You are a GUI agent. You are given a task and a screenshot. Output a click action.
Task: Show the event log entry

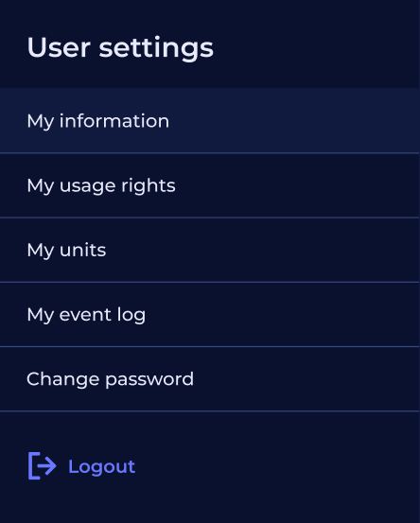pyautogui.click(x=210, y=315)
